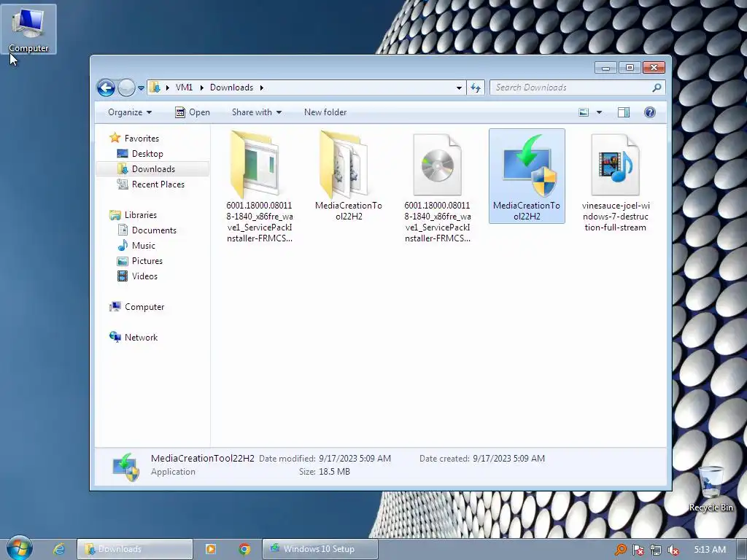The width and height of the screenshot is (747, 560).
Task: Click the Forward navigation arrow
Action: click(x=126, y=87)
